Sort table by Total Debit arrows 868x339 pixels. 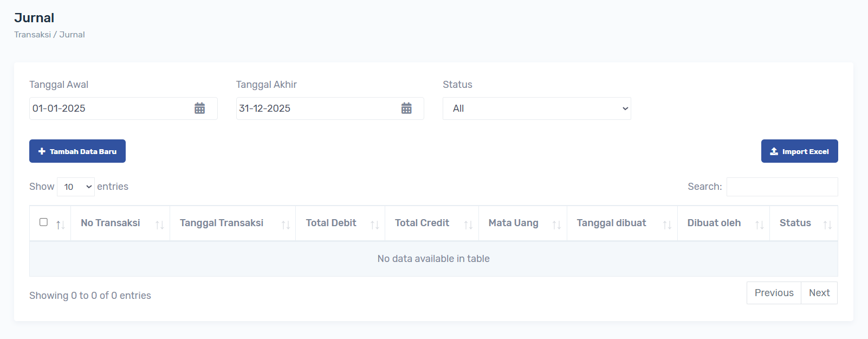(x=374, y=225)
